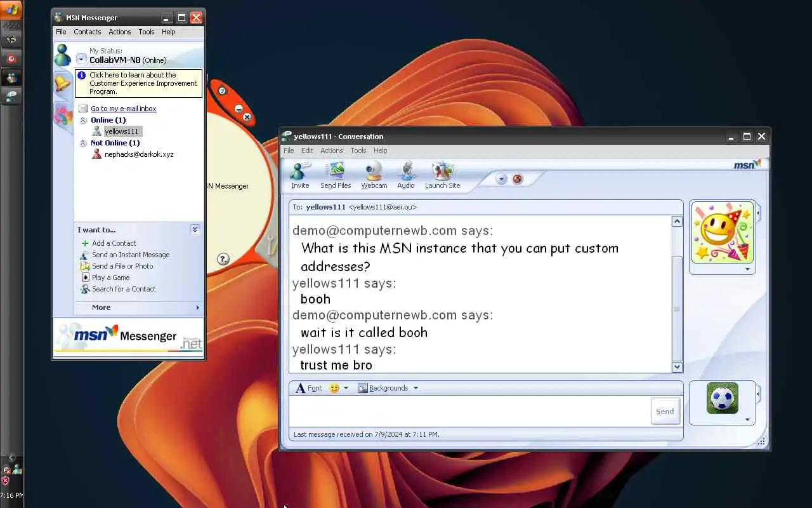Start a Webcam session
The image size is (812, 508).
click(374, 175)
